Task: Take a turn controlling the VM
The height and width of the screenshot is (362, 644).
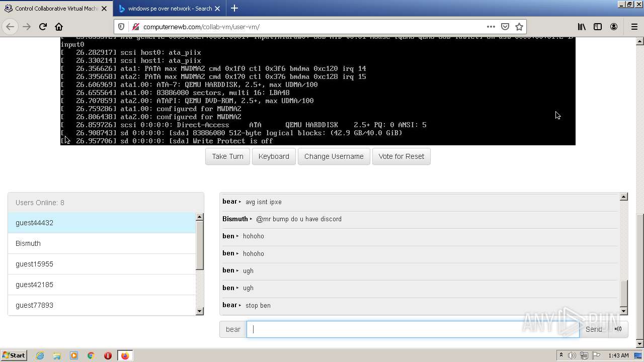Action: click(x=227, y=156)
